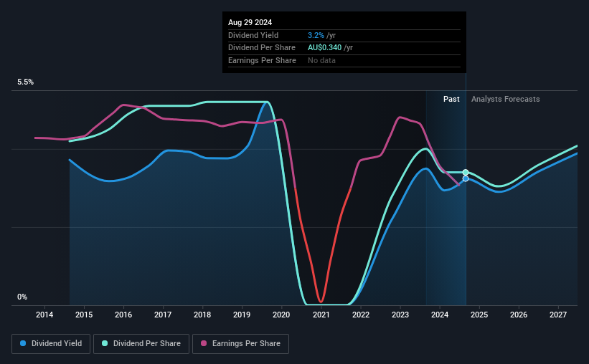Screen dimensions: 589x364
Task: Select the teal Dividend Per Share data point marker
Action: 466,172
